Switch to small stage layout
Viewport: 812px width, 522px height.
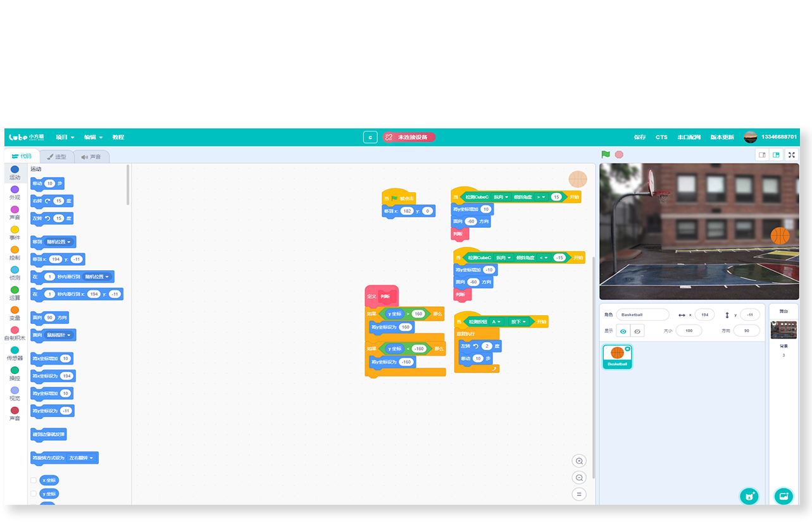coord(762,154)
